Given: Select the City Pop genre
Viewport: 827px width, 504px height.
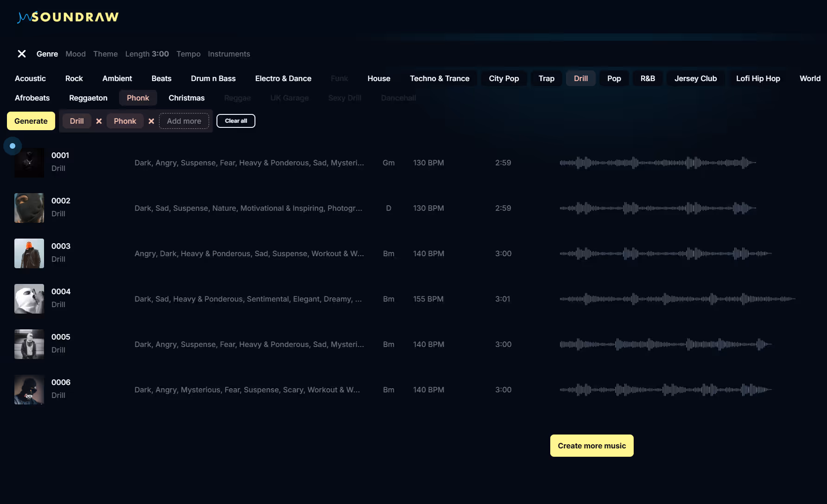Looking at the screenshot, I should 504,78.
